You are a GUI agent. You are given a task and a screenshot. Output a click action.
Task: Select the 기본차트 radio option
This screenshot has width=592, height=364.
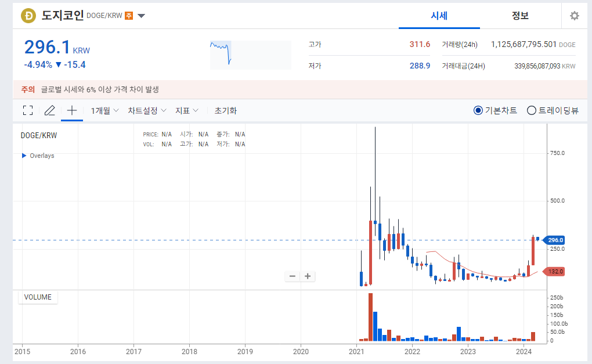[495, 110]
